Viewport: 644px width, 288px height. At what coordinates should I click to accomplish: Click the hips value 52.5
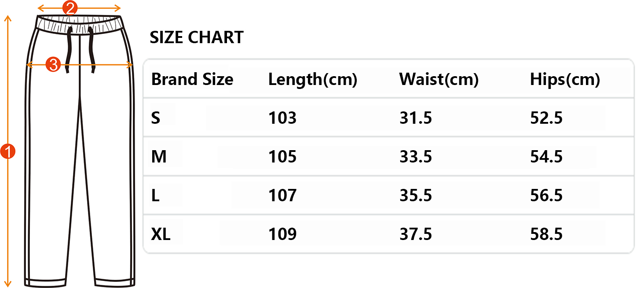pyautogui.click(x=546, y=118)
